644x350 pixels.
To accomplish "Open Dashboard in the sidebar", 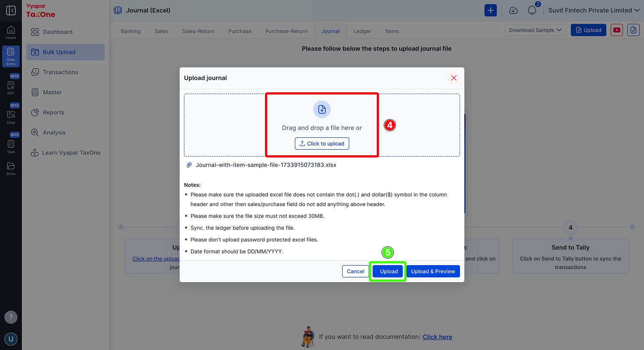I will click(65, 32).
